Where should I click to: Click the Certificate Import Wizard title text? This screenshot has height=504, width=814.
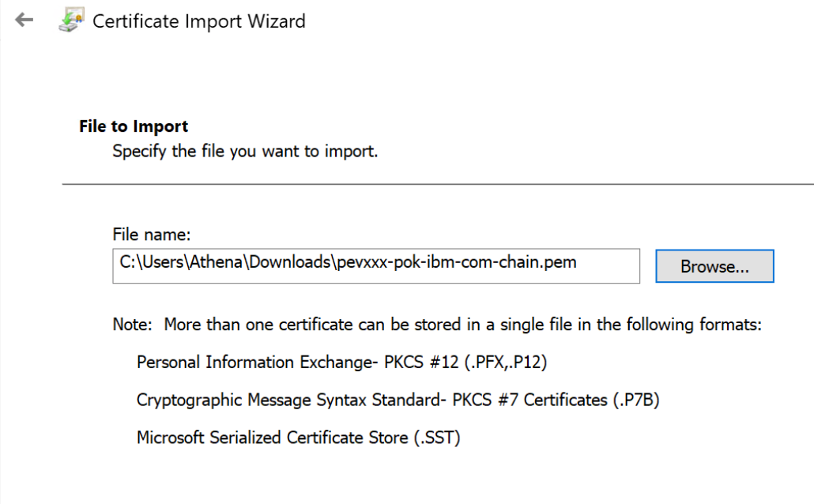[198, 21]
